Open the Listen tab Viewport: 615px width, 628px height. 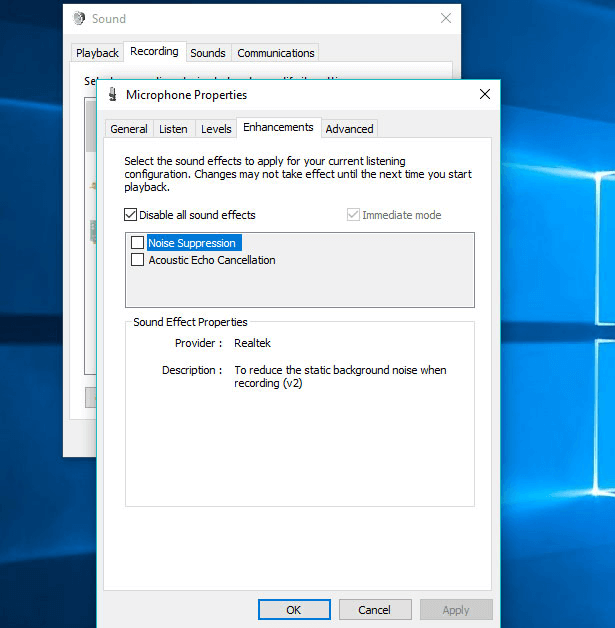click(173, 129)
